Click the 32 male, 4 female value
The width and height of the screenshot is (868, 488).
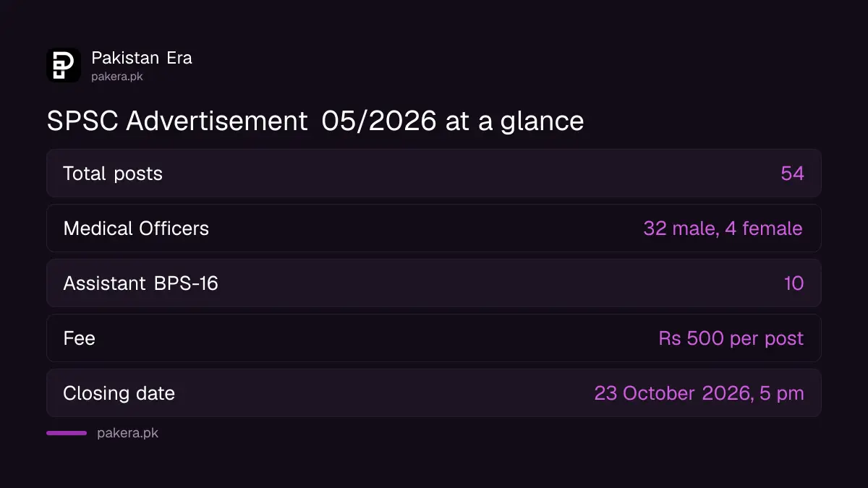(723, 228)
